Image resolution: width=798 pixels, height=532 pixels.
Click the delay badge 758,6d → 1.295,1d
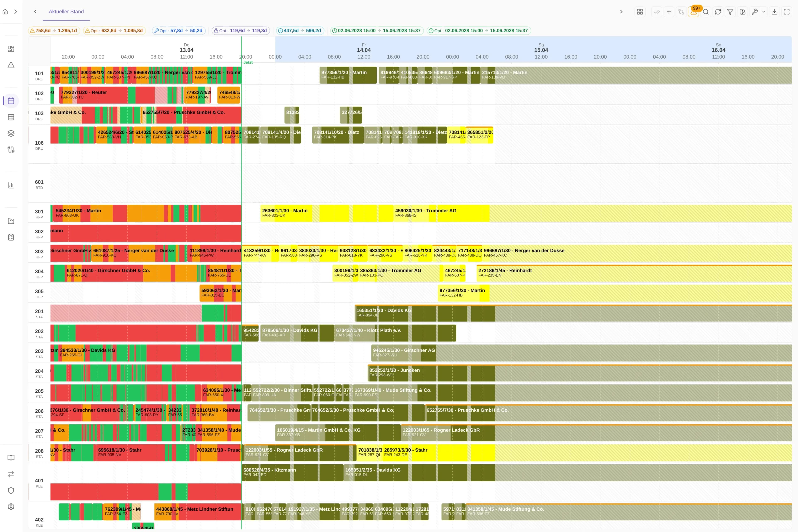54,31
